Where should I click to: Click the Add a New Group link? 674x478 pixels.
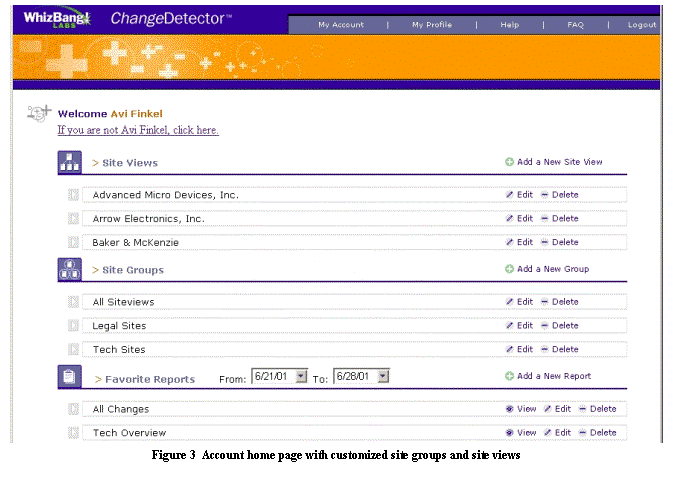[x=553, y=269]
